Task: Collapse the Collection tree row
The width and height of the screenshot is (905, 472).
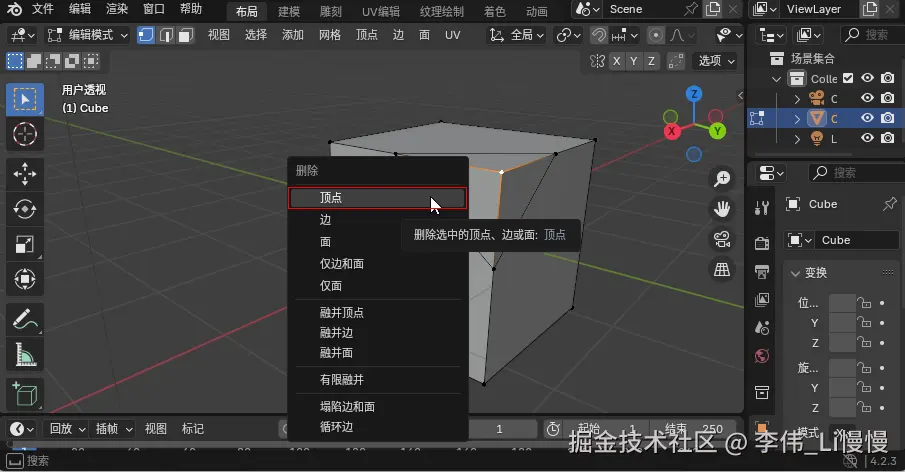Action: pos(776,78)
